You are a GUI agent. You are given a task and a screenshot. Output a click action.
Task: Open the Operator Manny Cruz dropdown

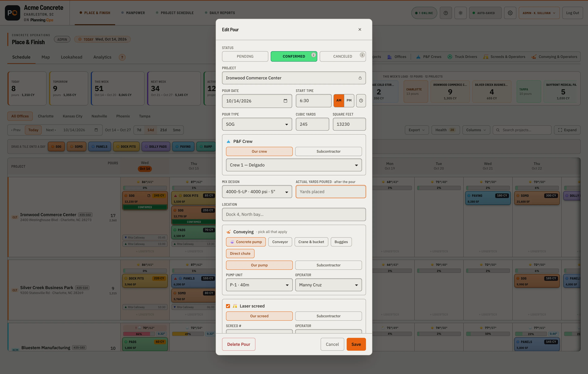tap(328, 285)
